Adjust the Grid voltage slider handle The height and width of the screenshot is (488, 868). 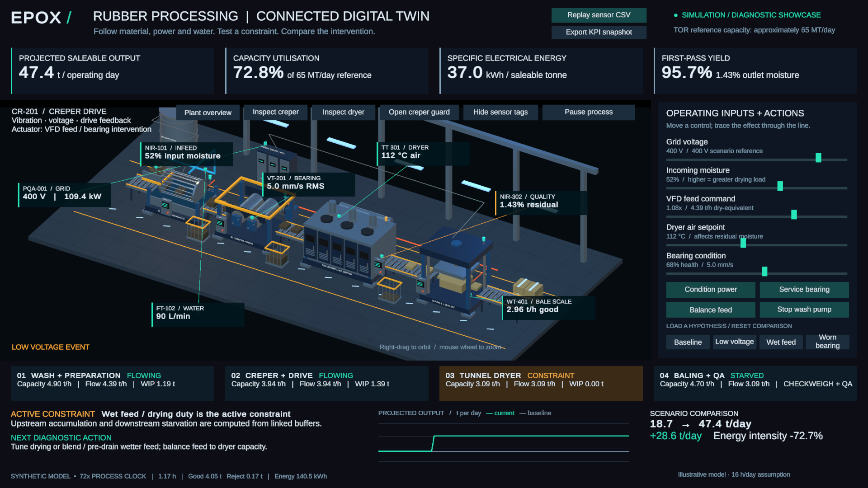[818, 158]
